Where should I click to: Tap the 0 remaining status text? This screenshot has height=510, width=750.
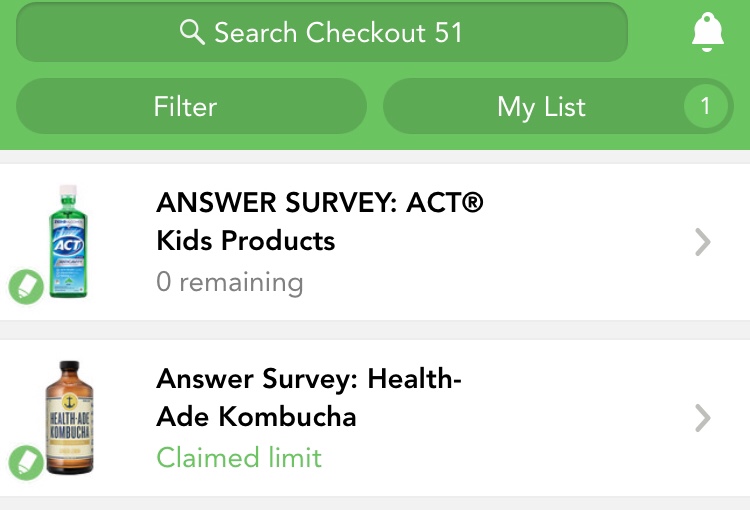point(230,282)
